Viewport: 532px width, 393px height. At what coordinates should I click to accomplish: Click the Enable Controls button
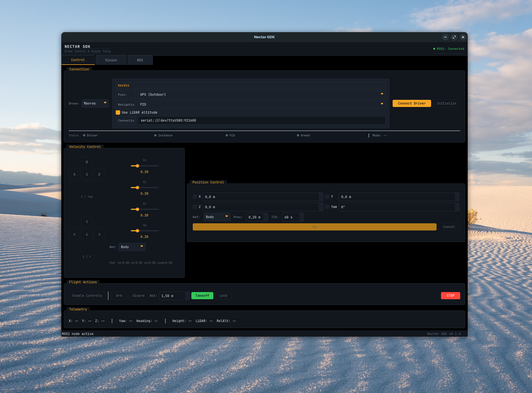pos(87,296)
